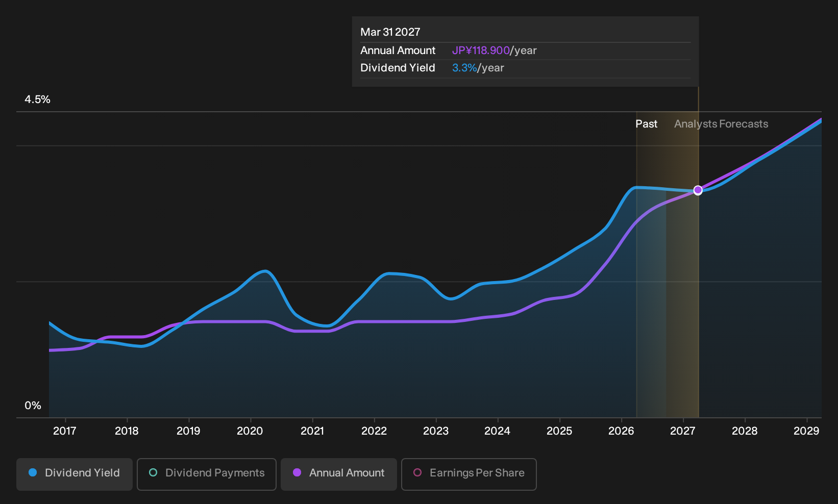Click the Analysts Forecasts label

(721, 124)
